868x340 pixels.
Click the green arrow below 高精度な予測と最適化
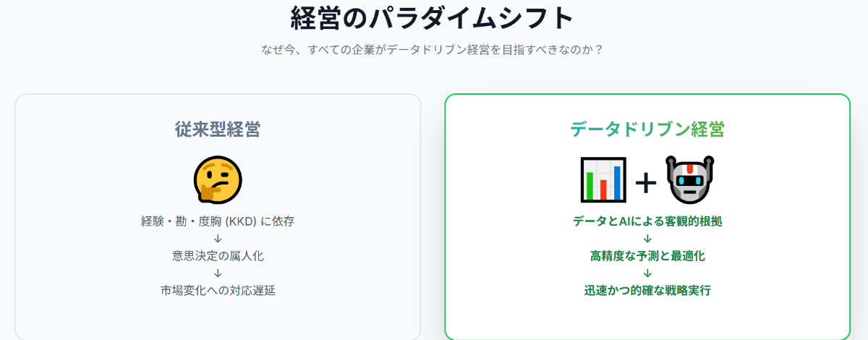[x=647, y=273]
